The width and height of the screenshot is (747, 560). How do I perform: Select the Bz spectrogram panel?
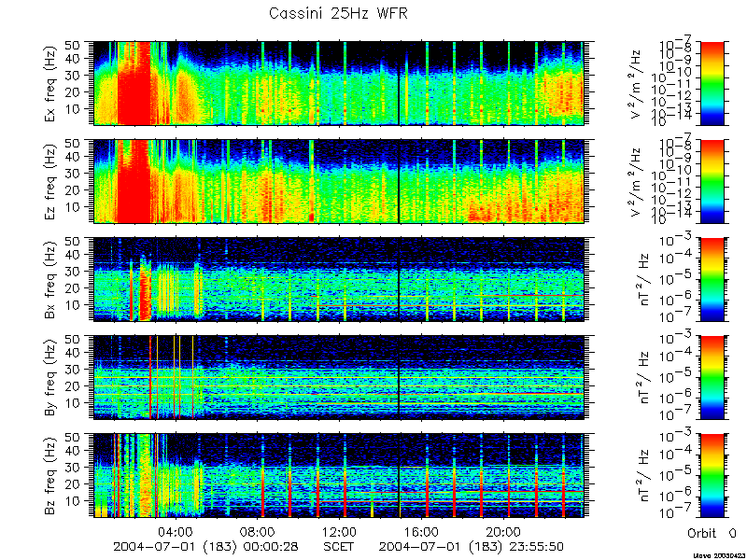pyautogui.click(x=338, y=475)
